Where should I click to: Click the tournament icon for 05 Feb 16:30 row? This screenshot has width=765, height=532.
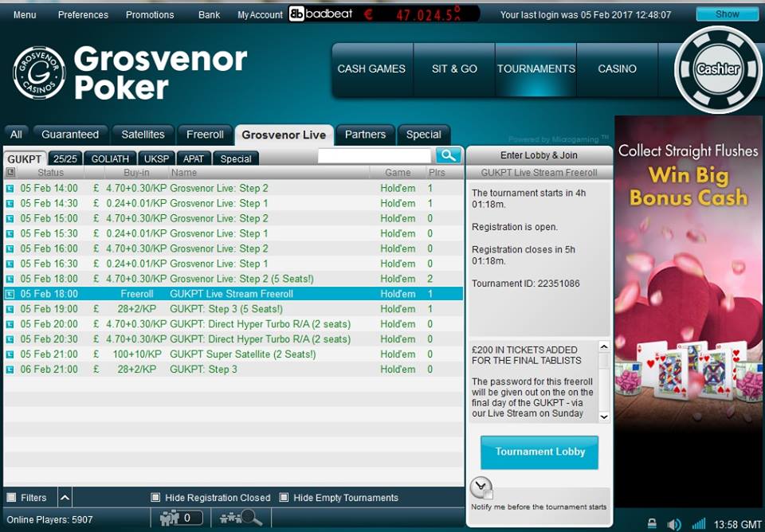(x=10, y=264)
